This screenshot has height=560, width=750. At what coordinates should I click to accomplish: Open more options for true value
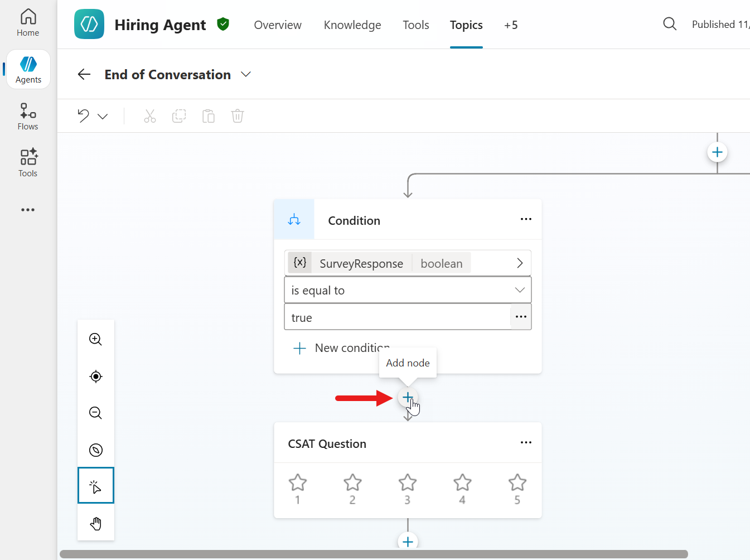pos(521,317)
